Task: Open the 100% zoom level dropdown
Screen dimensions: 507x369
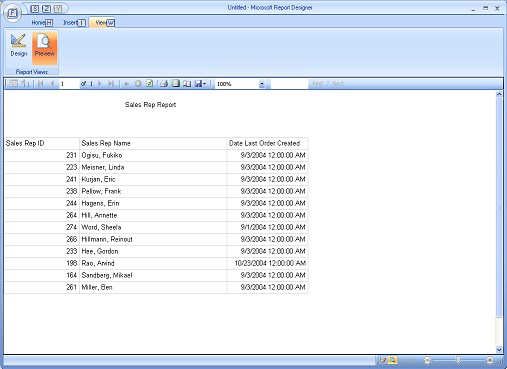Action: pos(262,84)
